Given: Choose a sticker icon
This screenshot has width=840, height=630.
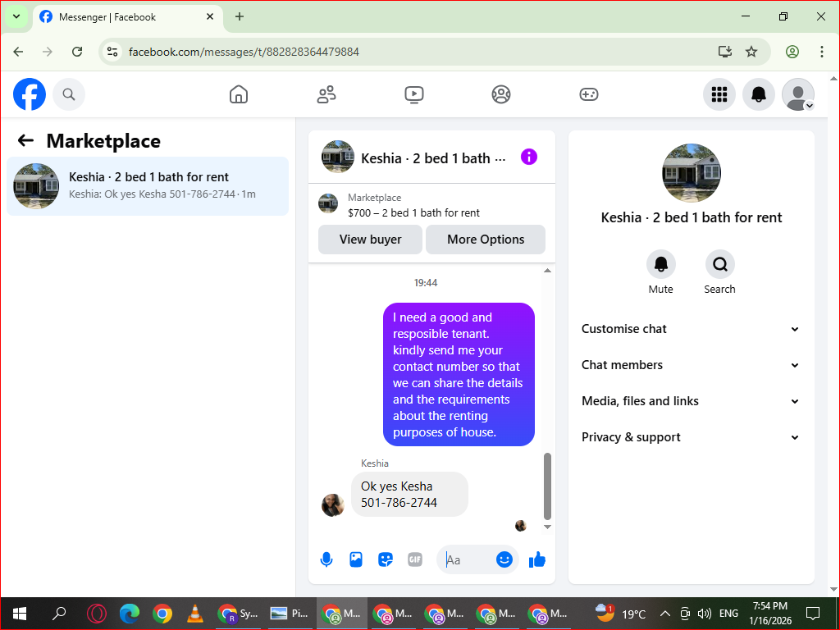Looking at the screenshot, I should (x=386, y=559).
